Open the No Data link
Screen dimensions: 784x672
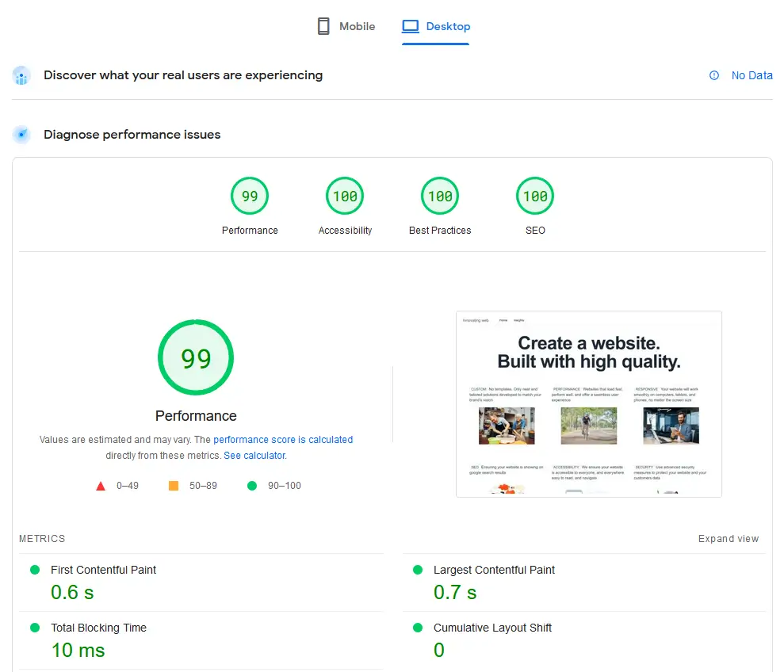pos(751,75)
